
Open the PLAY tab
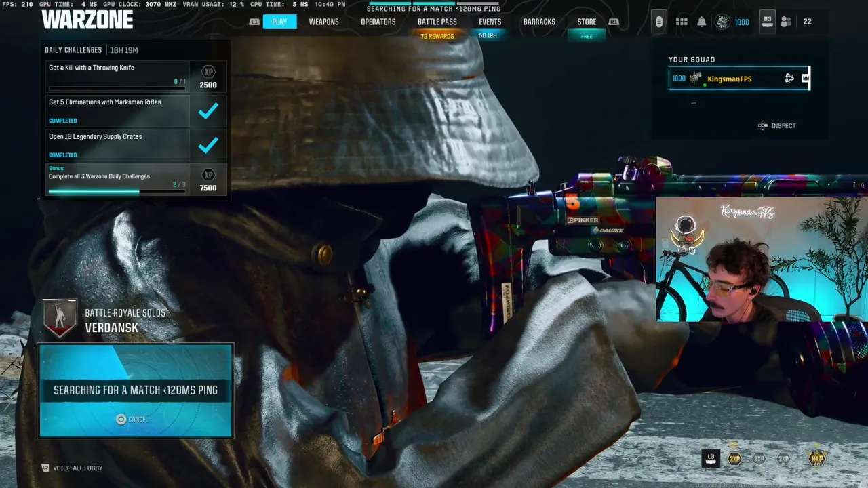279,22
